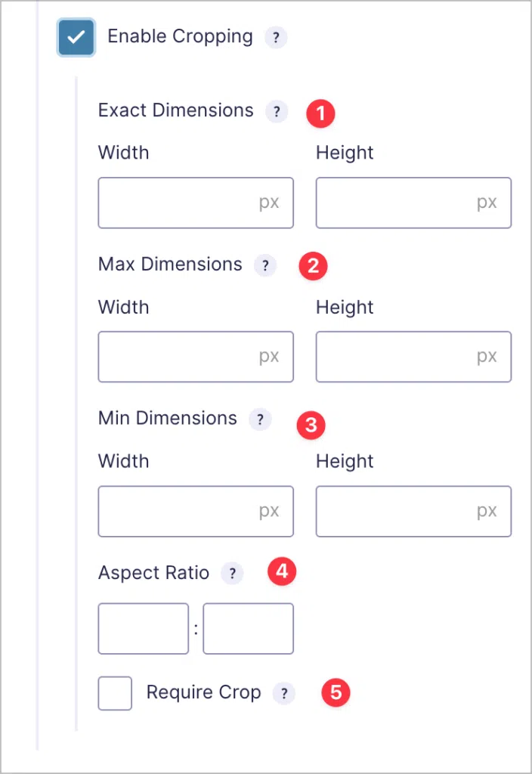
Task: Click red number 3 annotation badge
Action: 311,425
